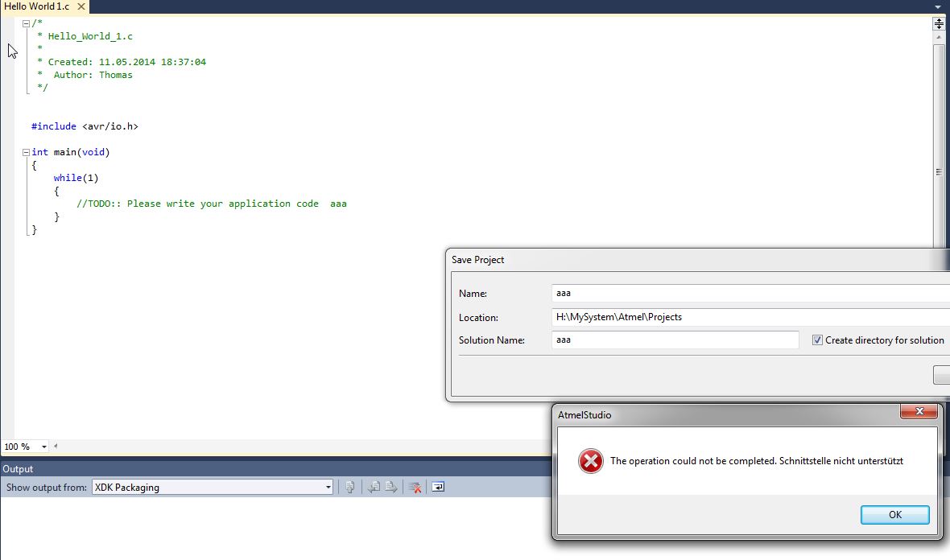This screenshot has width=950, height=560.
Task: Click the Solution Name text field
Action: coord(675,340)
